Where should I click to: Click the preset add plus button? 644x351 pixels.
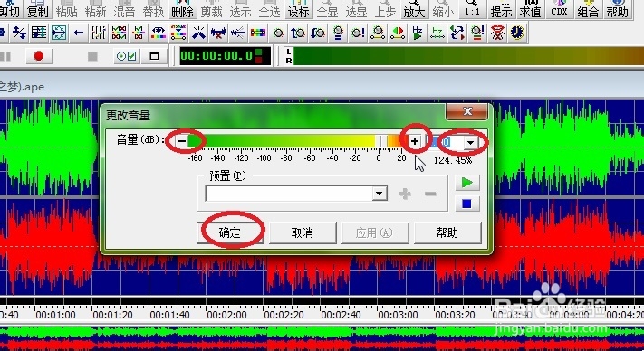(x=405, y=194)
